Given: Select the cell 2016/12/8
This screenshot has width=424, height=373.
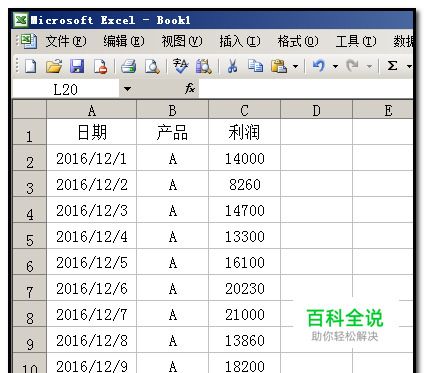Looking at the screenshot, I should 92,340.
